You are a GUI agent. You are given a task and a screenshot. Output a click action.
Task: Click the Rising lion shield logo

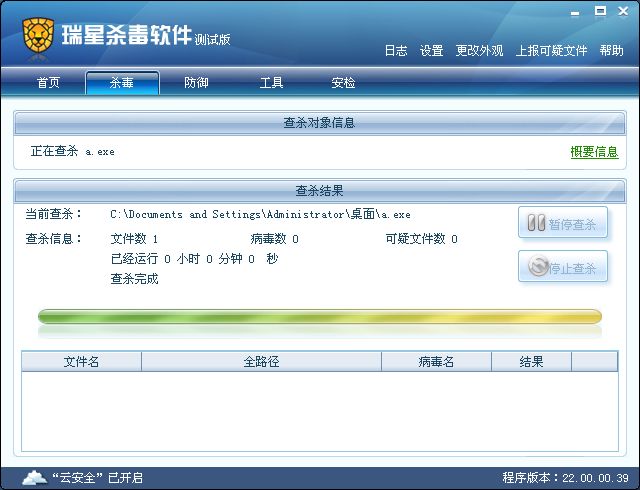click(38, 36)
